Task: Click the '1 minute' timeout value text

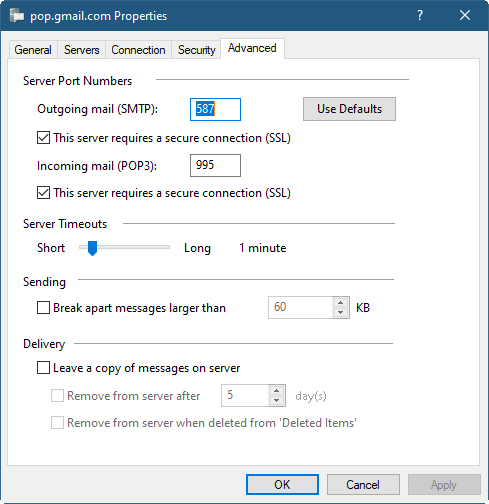Action: [263, 248]
